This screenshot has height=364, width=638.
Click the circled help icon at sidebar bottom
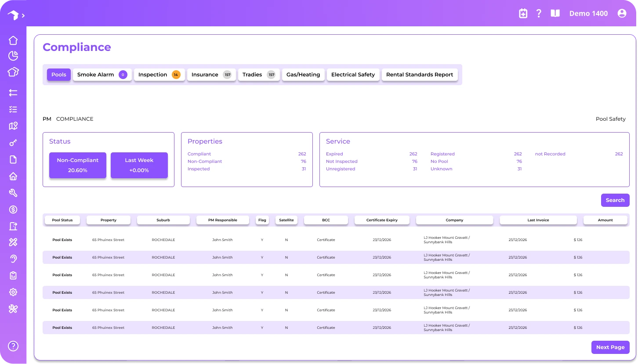click(13, 346)
